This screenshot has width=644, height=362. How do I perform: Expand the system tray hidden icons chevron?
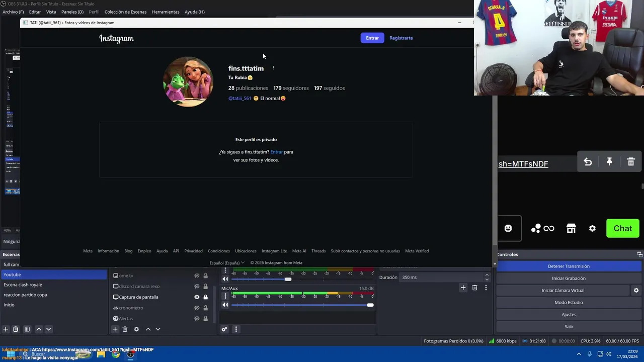(x=579, y=354)
